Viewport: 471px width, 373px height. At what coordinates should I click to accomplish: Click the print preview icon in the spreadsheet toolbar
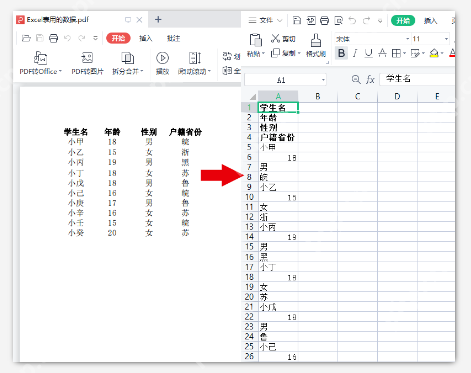pyautogui.click(x=338, y=21)
